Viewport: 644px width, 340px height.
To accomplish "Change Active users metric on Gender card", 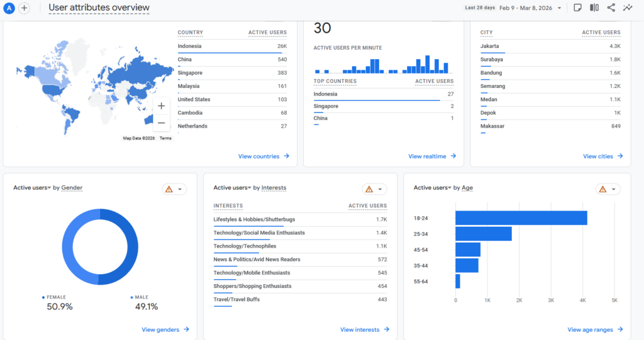I will [31, 188].
